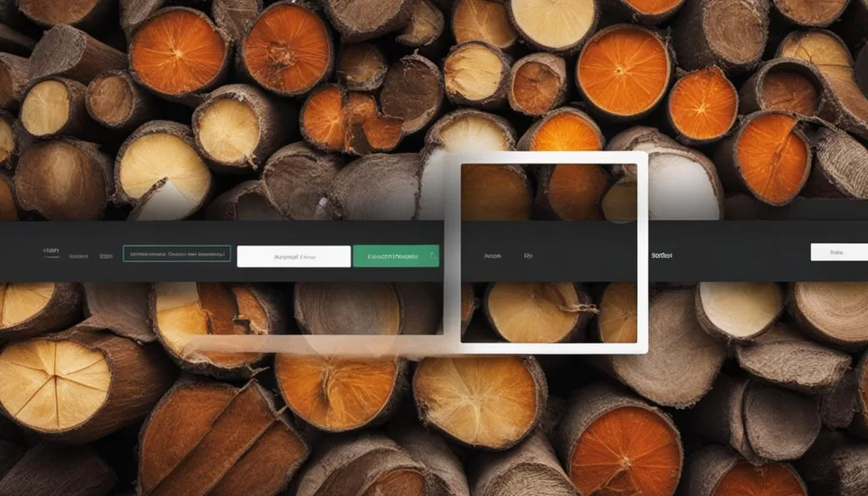Click the white square frame's top border
868x496 pixels.
click(x=551, y=157)
